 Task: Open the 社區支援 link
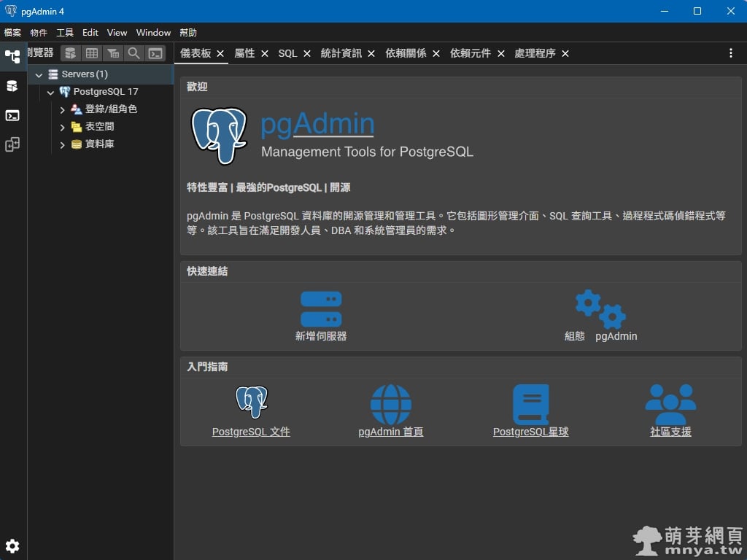[x=670, y=432]
